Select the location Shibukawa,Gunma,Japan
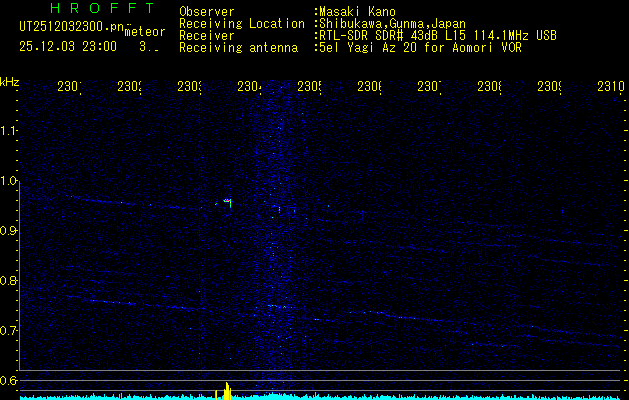629x400 pixels. point(392,24)
